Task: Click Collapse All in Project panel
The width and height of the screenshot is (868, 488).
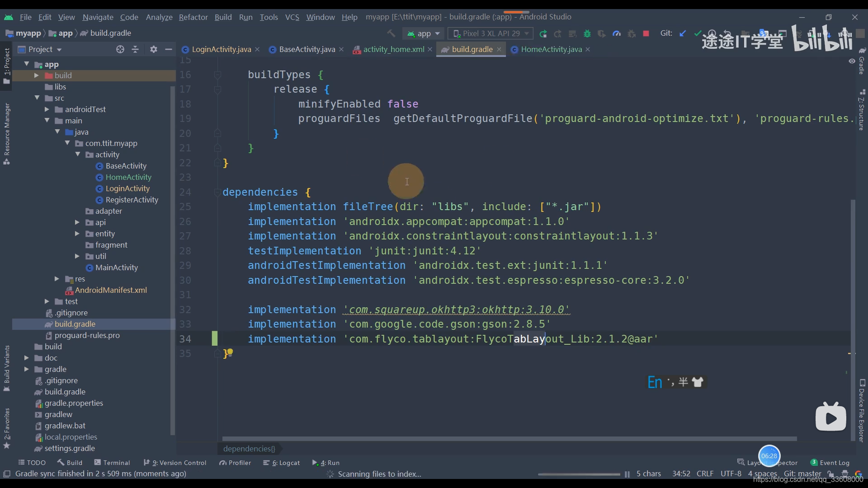Action: click(x=135, y=49)
